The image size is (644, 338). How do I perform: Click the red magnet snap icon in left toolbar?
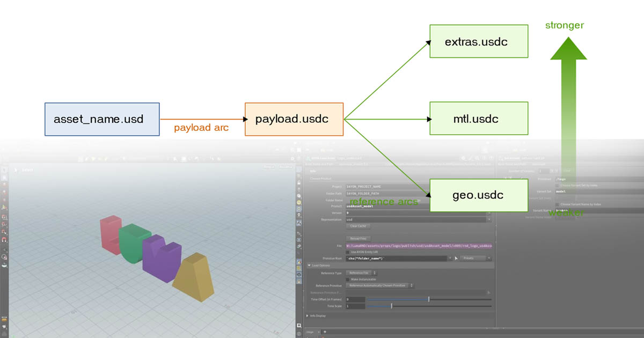[x=4, y=240]
